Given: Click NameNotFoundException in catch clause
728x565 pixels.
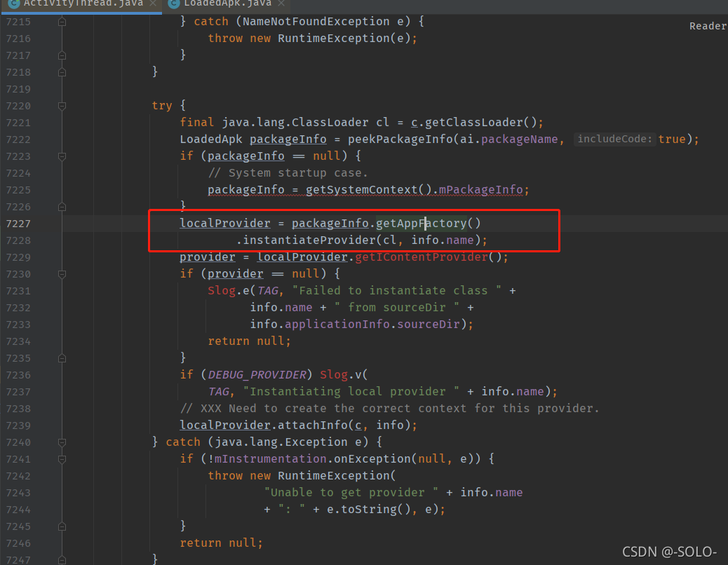Looking at the screenshot, I should coord(316,21).
